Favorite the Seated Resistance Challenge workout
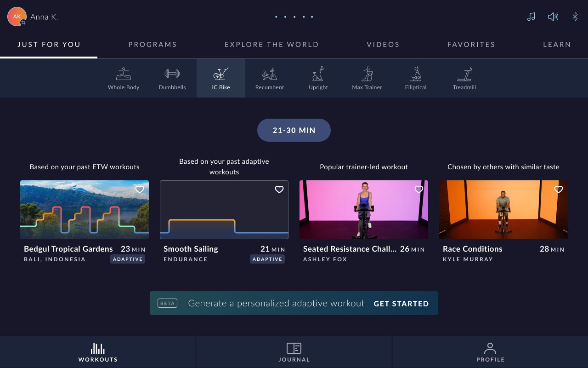588x368 pixels. [x=419, y=190]
